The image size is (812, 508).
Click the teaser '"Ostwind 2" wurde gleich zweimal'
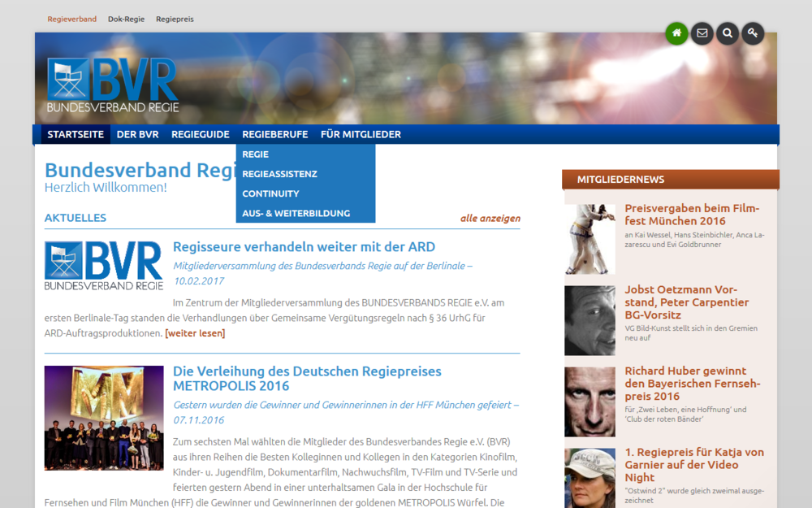point(694,496)
